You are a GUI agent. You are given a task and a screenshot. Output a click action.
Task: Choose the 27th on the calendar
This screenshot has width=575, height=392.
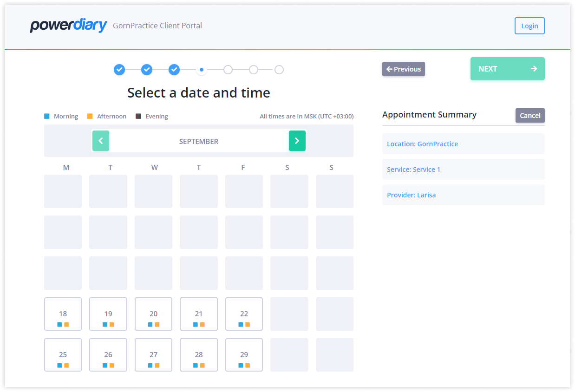click(x=154, y=355)
